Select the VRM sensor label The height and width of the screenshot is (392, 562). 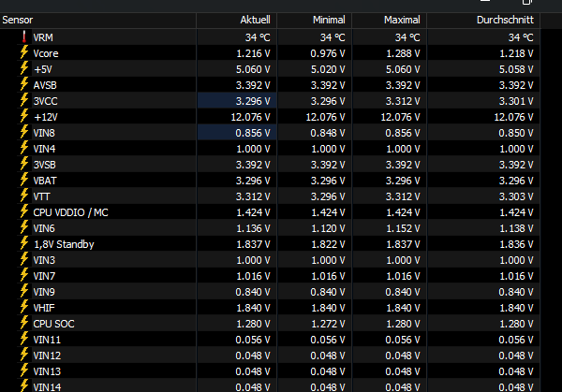tap(43, 37)
